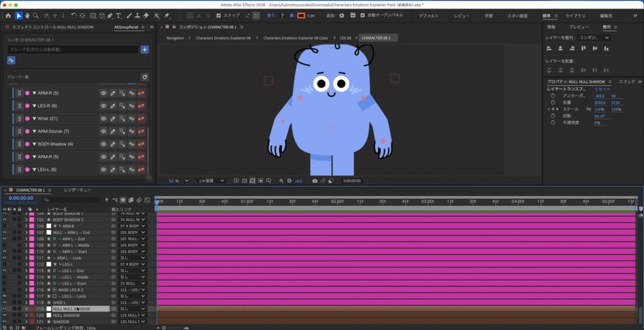The height and width of the screenshot is (330, 644).
Task: Click the 追加 add shape button
Action: [x=341, y=16]
